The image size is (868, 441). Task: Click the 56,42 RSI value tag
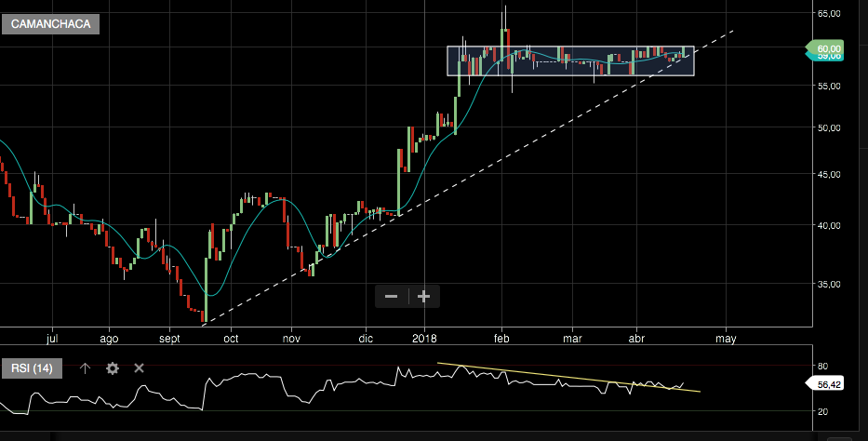pos(824,384)
